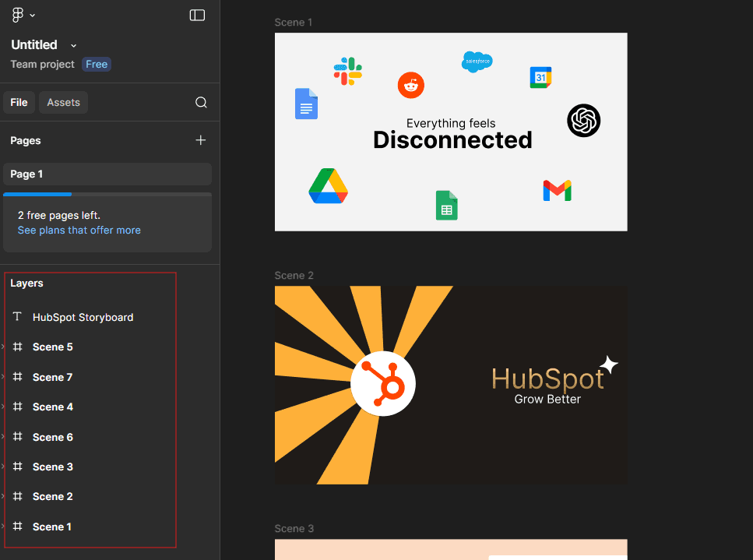Select the Grow Better tagline in Scene 2

tap(547, 399)
